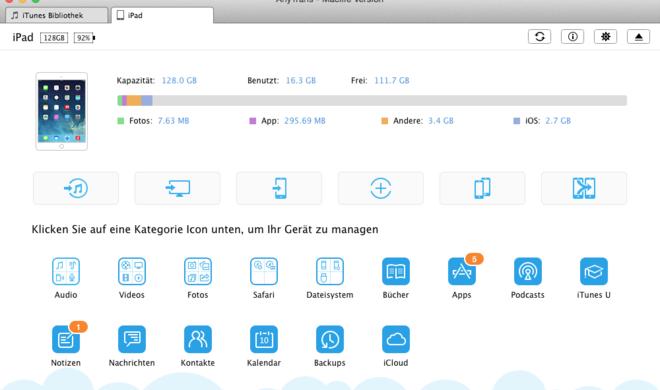
Task: Click the iOS size 2.7 GB
Action: 558,121
